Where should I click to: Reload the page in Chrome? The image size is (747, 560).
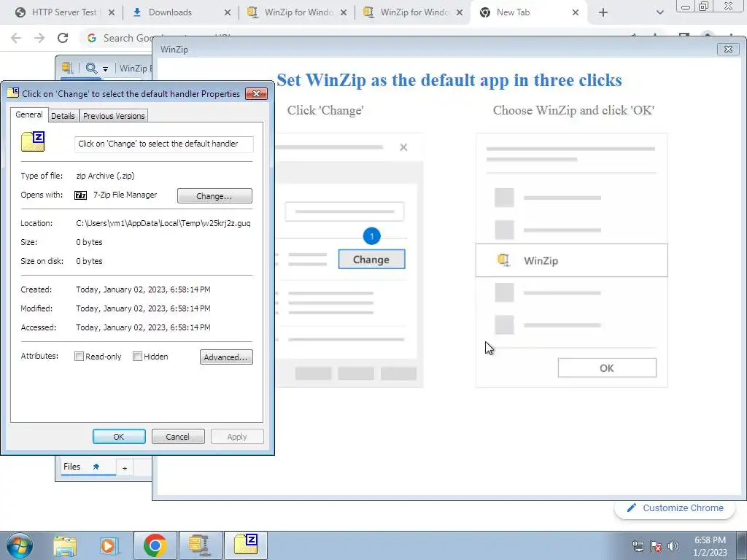click(63, 38)
